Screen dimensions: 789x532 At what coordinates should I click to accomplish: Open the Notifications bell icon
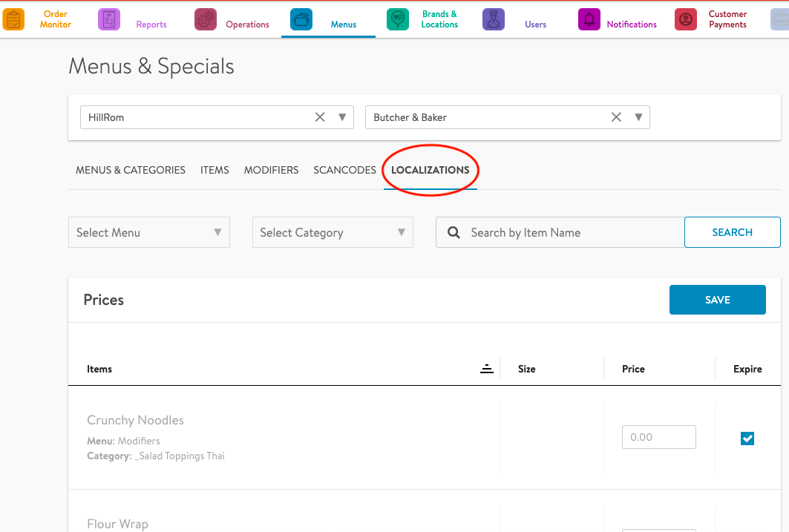(589, 19)
